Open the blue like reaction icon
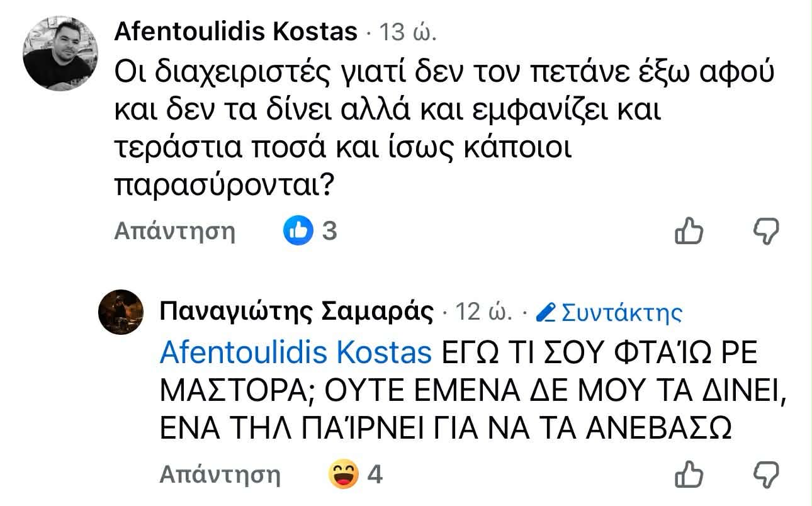This screenshot has width=812, height=506. pyautogui.click(x=298, y=231)
